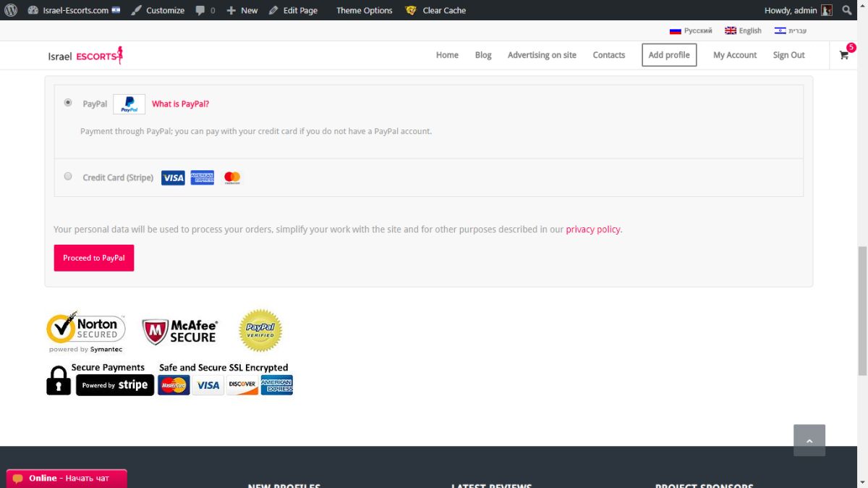Open Advertising on site page
Image resolution: width=868 pixels, height=488 pixels.
(x=542, y=55)
